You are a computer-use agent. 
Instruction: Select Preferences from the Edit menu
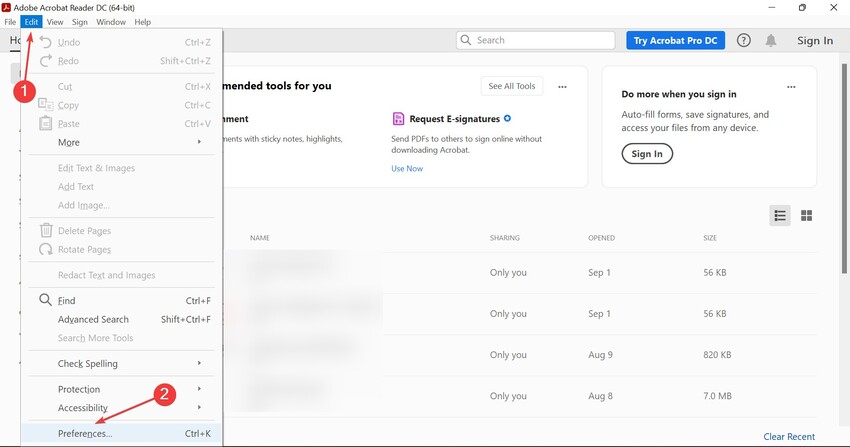85,434
